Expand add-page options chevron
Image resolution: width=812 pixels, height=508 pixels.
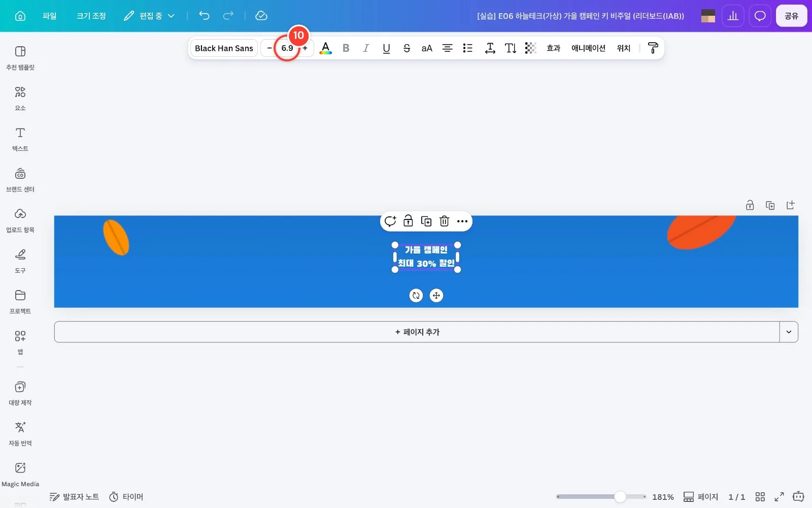click(x=789, y=332)
